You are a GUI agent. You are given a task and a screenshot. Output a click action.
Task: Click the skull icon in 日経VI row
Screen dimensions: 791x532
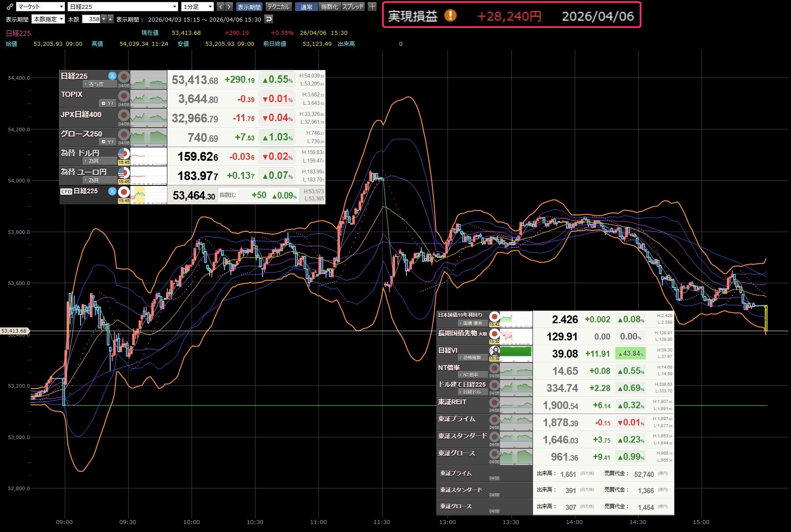494,351
